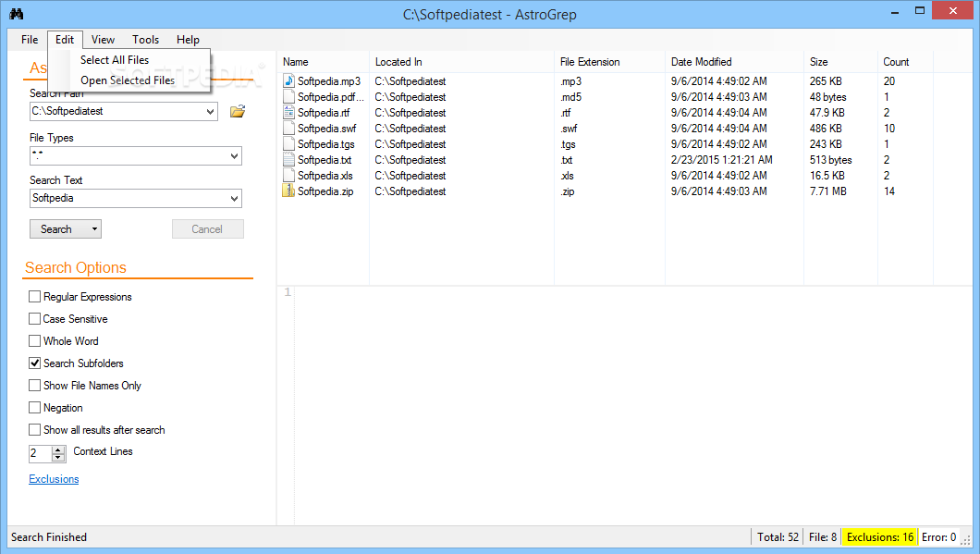Enable Case Sensitive search
The height and width of the screenshot is (554, 980).
click(35, 319)
